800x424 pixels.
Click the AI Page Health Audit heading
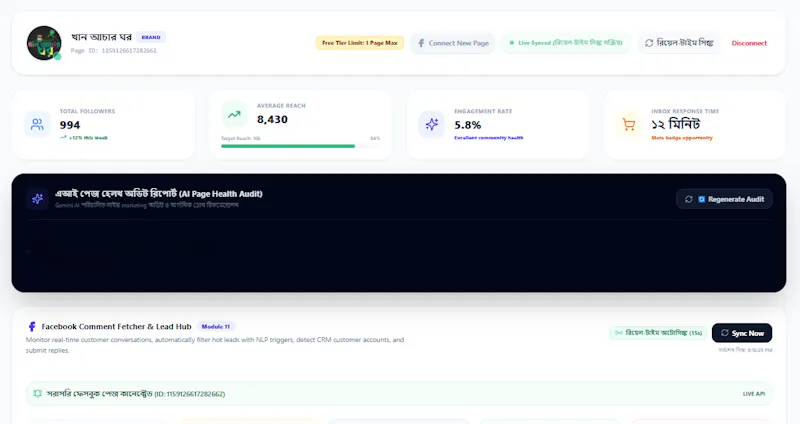pos(159,194)
